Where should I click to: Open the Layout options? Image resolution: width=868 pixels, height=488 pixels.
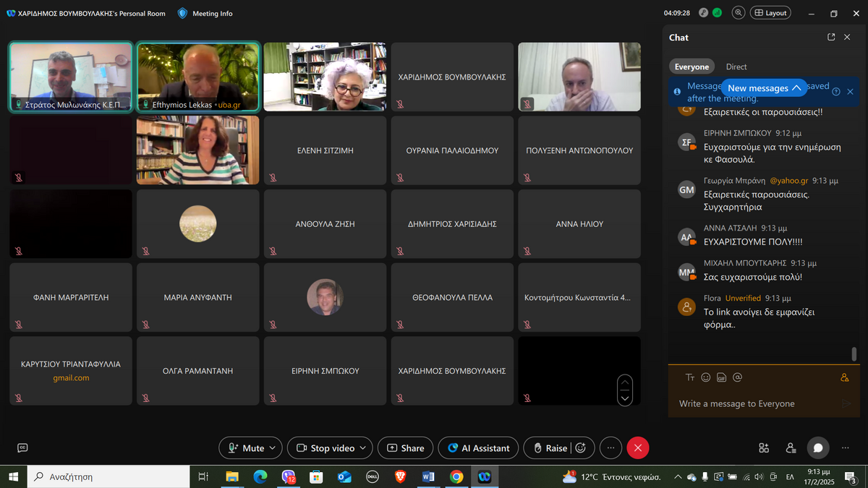770,13
